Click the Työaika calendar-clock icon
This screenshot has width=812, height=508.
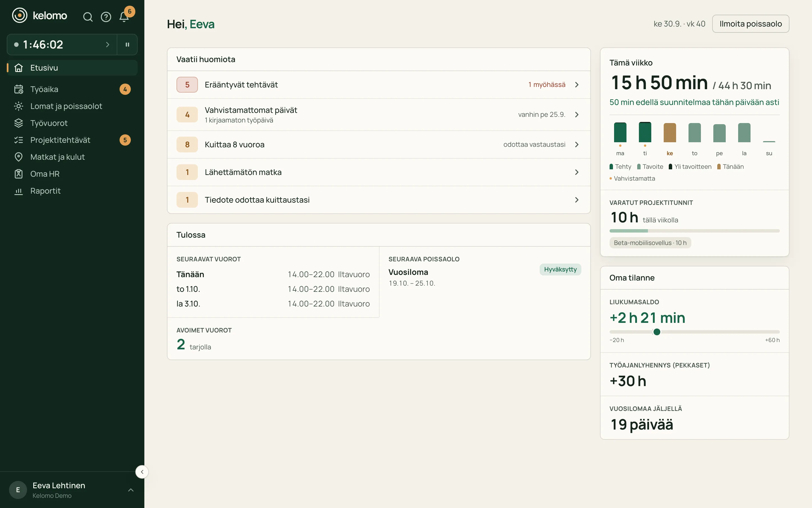[x=19, y=89]
